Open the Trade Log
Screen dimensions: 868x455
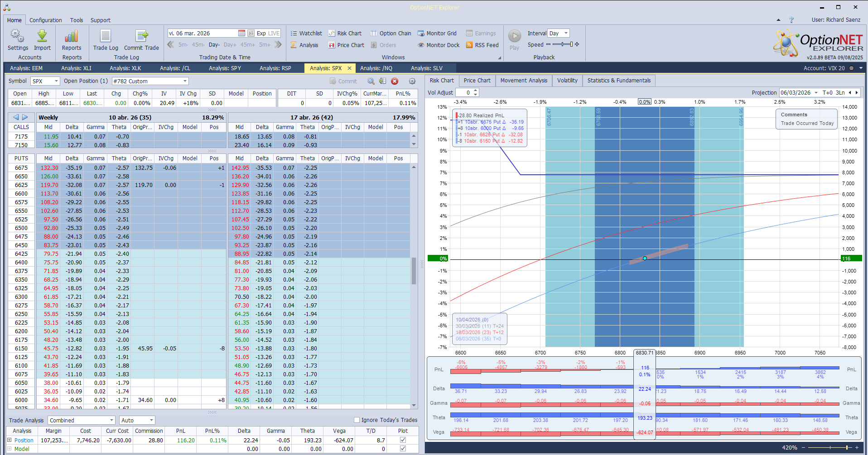click(x=106, y=40)
